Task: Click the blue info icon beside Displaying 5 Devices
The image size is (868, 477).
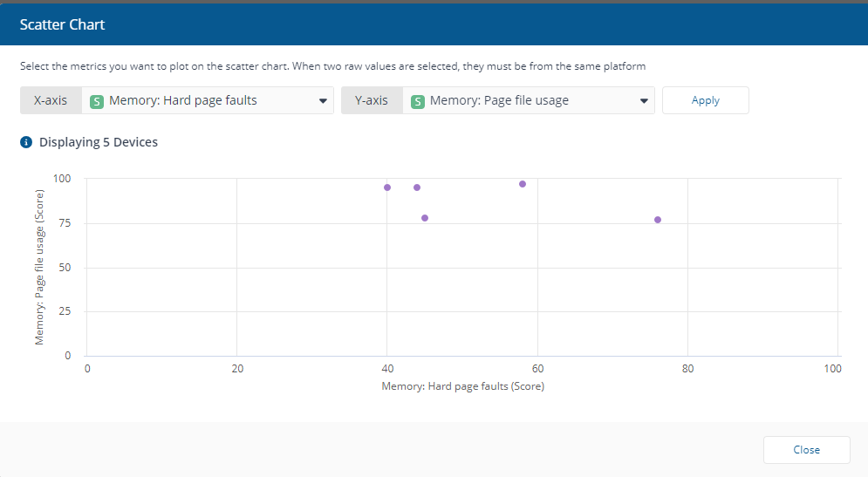Action: (26, 142)
